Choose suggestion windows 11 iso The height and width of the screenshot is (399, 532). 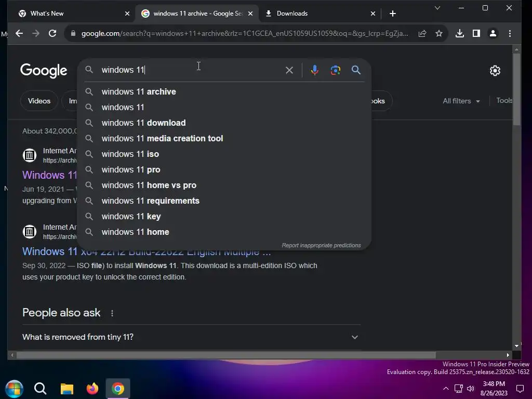(x=224, y=154)
